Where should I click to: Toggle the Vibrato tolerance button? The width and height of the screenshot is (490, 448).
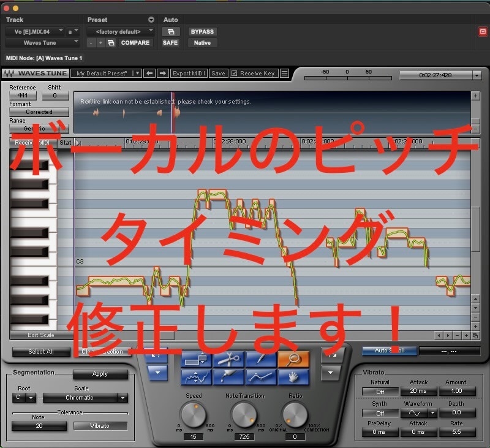pos(100,425)
